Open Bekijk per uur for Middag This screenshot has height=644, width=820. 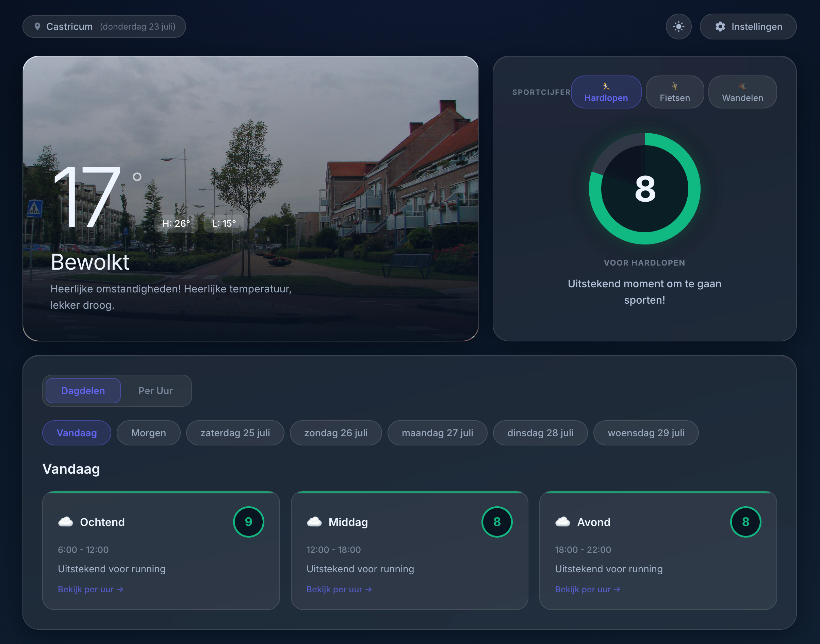pyautogui.click(x=339, y=589)
